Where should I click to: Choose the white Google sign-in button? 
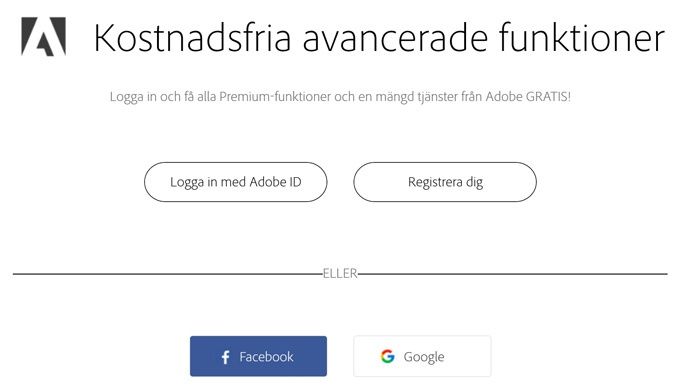point(422,356)
